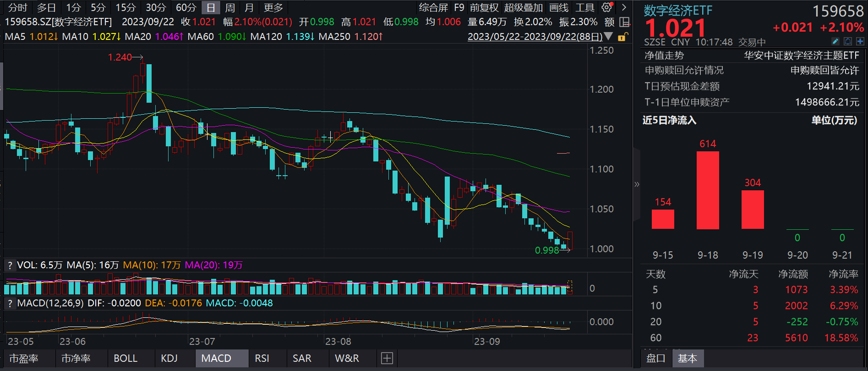Open MACD indicator help question mark
This screenshot has width=868, height=371.
click(x=10, y=303)
